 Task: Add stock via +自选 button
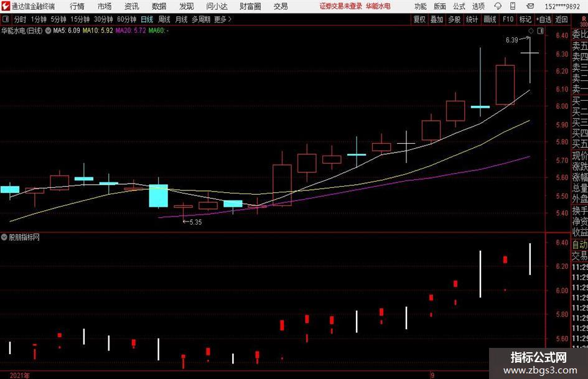(x=544, y=19)
